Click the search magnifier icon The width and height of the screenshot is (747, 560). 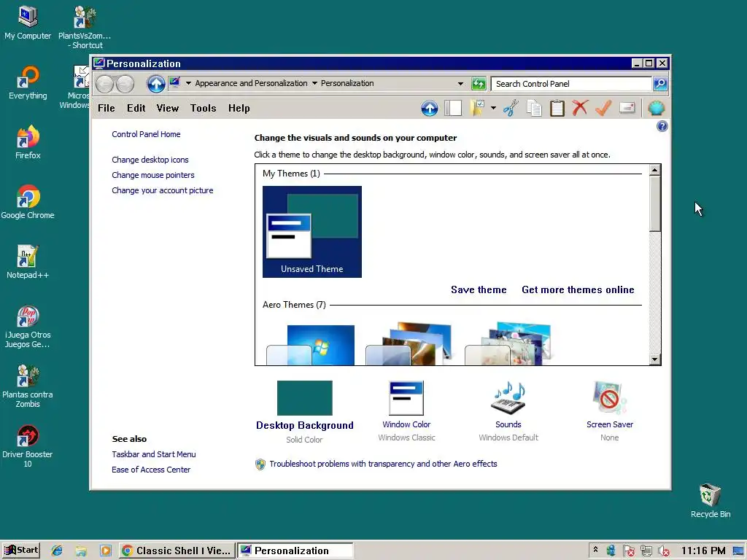click(x=660, y=84)
